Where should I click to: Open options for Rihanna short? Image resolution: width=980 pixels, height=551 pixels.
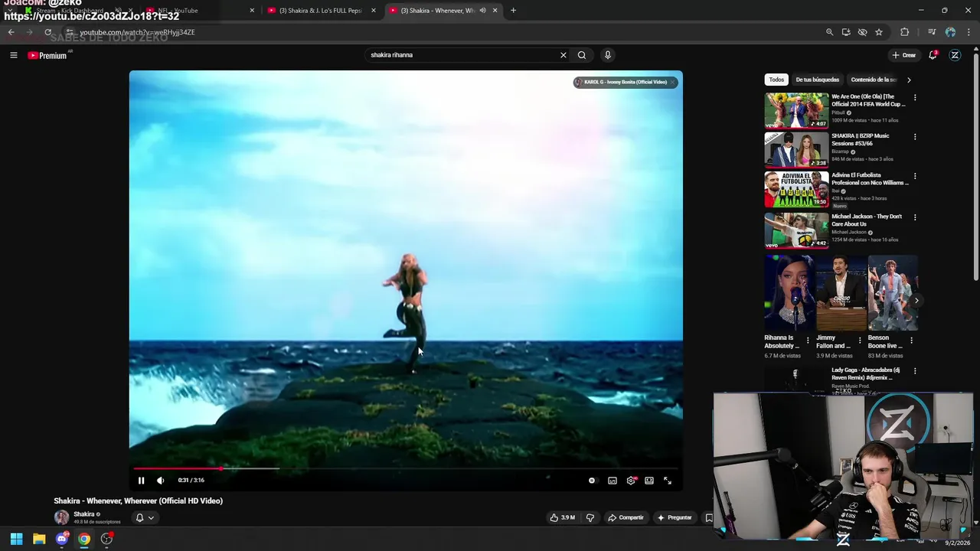(808, 340)
